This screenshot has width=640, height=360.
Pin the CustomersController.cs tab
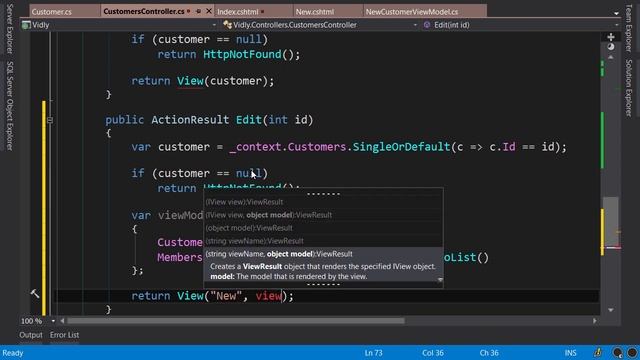click(198, 11)
